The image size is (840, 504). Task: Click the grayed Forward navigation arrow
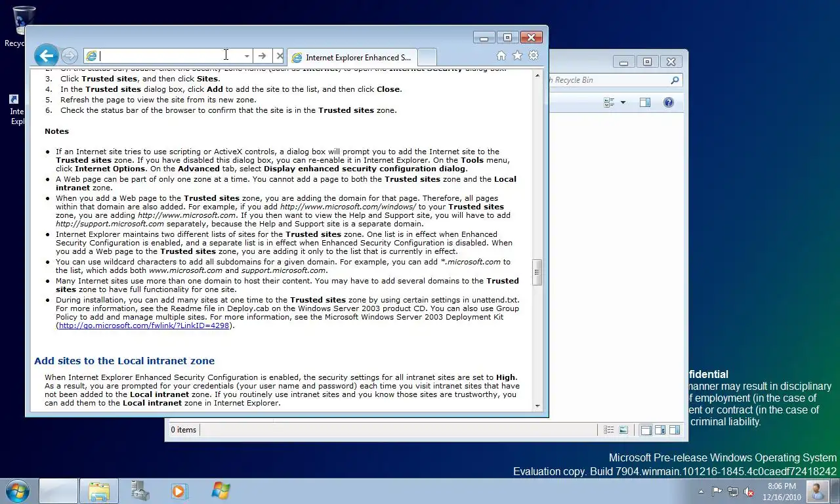pos(70,56)
